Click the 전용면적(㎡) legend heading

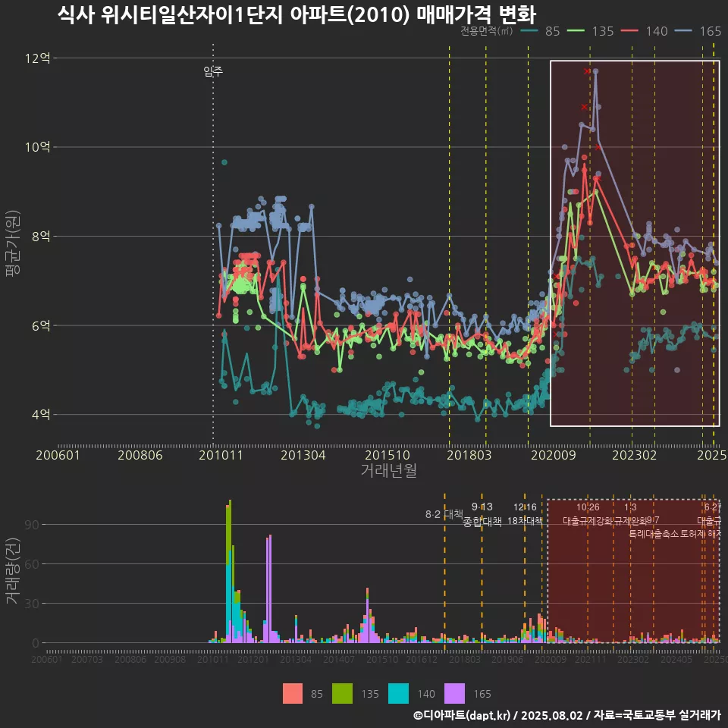point(487,30)
